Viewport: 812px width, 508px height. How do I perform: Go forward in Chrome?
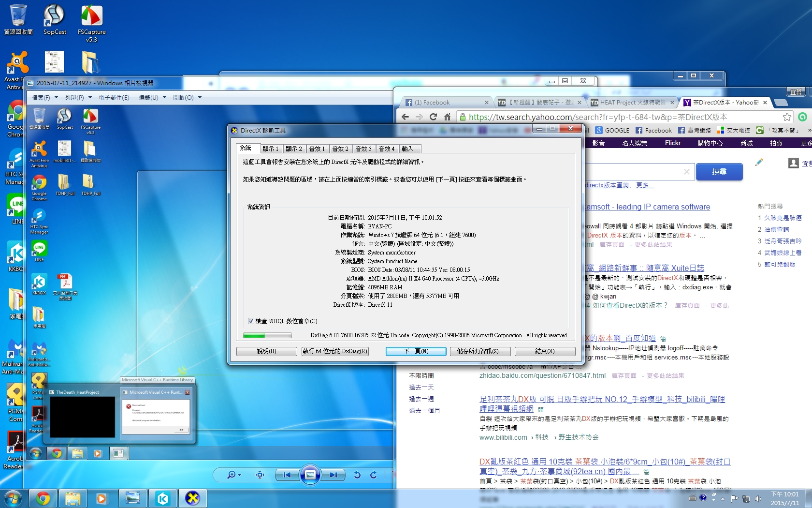[419, 117]
